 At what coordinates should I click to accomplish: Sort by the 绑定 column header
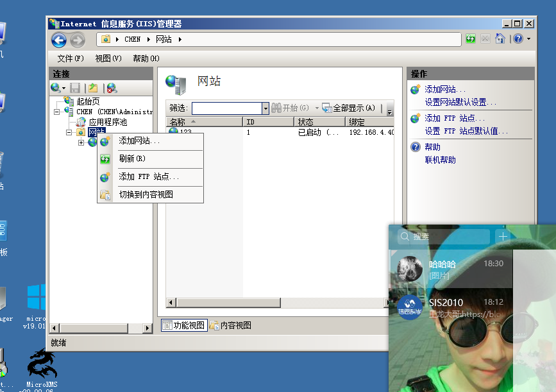369,122
